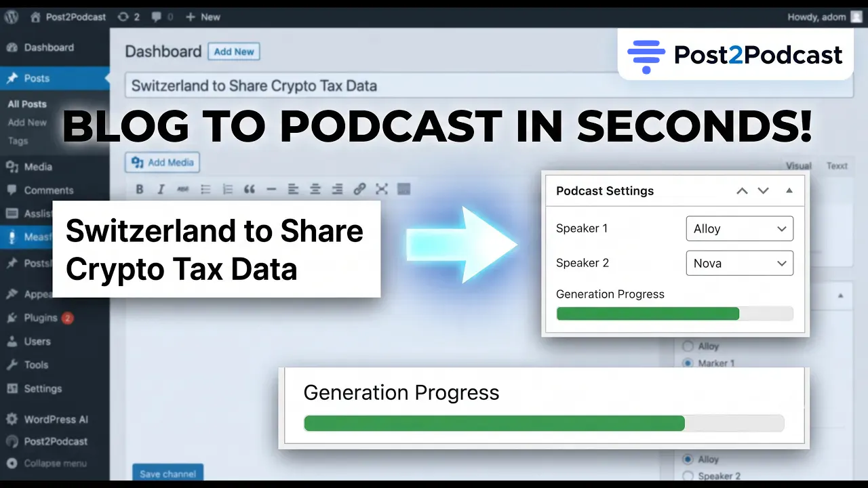Open the Tags submenu link
Screen dimensions: 868x488
(18, 141)
